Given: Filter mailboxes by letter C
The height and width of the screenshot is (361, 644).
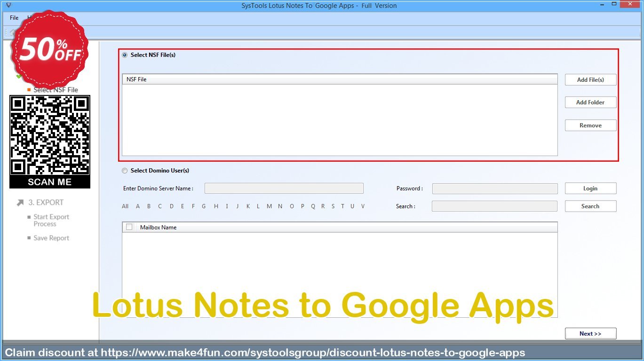Looking at the screenshot, I should pos(160,206).
